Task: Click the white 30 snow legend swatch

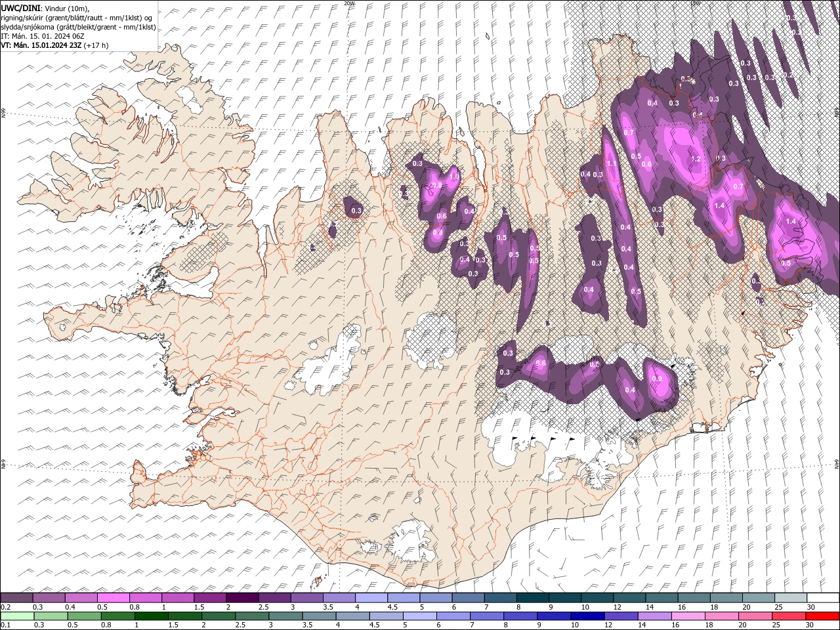Action: click(822, 598)
